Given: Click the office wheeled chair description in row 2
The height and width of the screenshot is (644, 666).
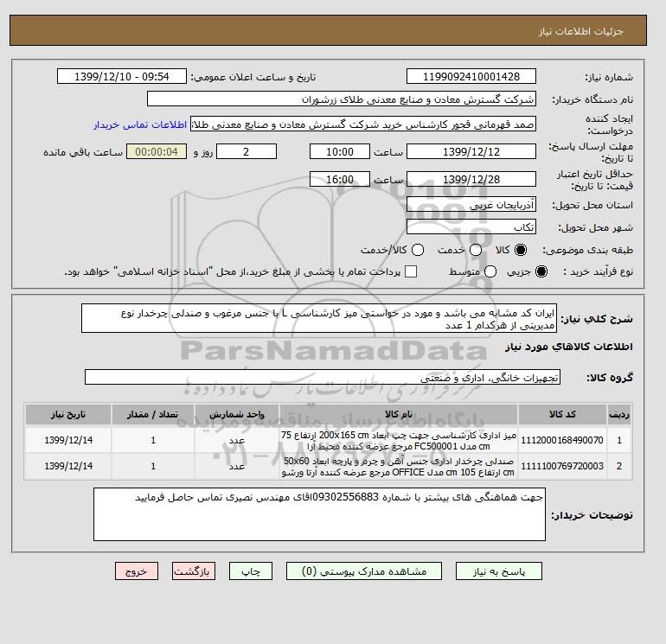Looking at the screenshot, I should click(399, 467).
